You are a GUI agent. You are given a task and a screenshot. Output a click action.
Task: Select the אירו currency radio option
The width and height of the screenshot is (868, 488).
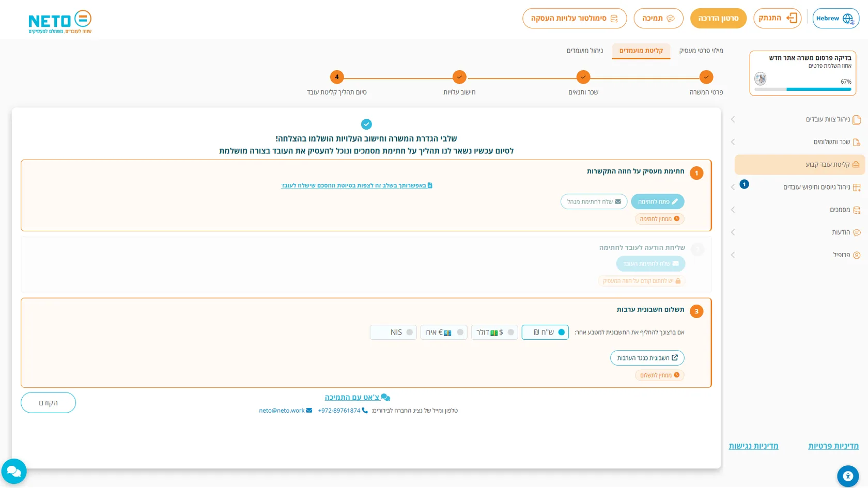(444, 332)
